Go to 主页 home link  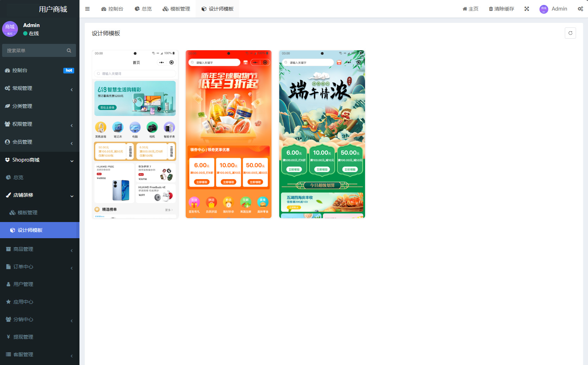[470, 9]
